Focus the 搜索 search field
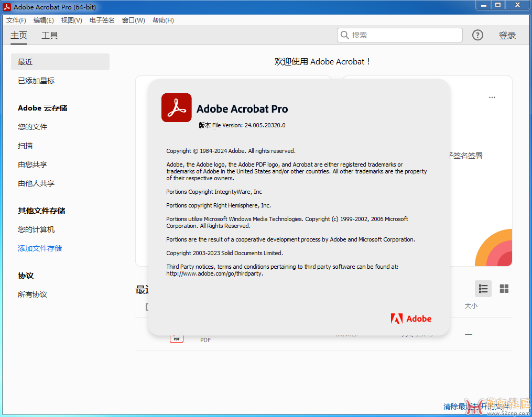This screenshot has height=417, width=532. pos(400,35)
